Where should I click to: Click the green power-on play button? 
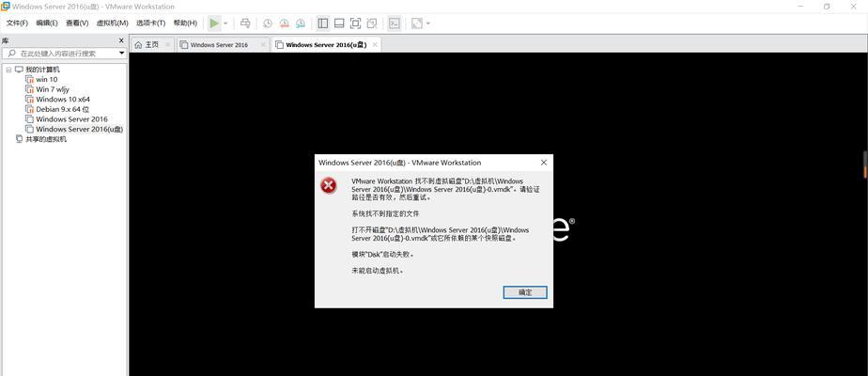[x=213, y=23]
